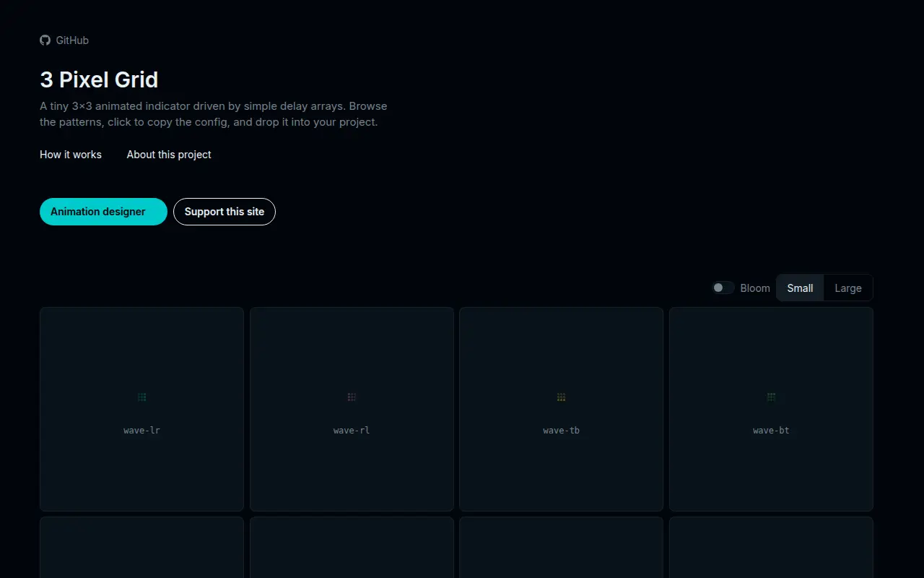Click the Bloom label text
Image resolution: width=924 pixels, height=578 pixels.
(755, 288)
